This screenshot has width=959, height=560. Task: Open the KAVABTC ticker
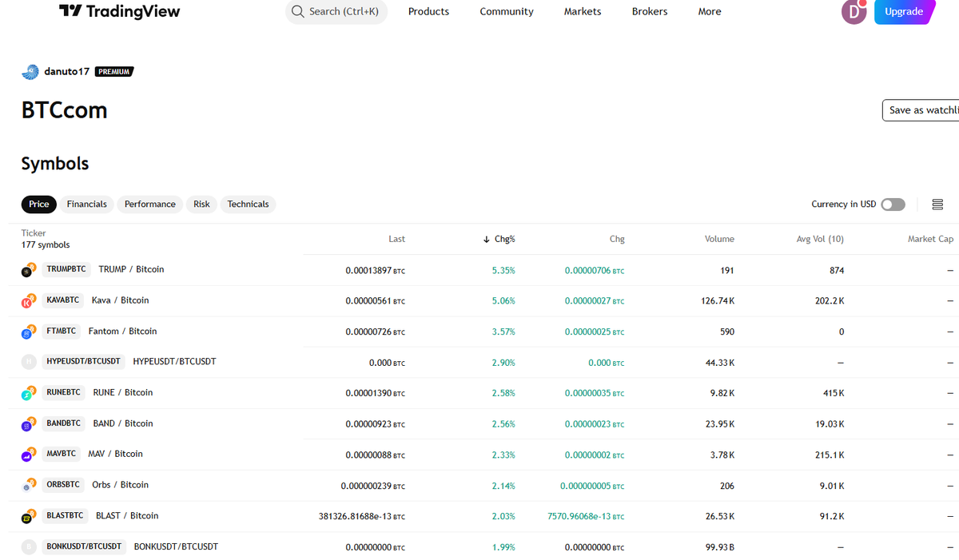coord(63,301)
